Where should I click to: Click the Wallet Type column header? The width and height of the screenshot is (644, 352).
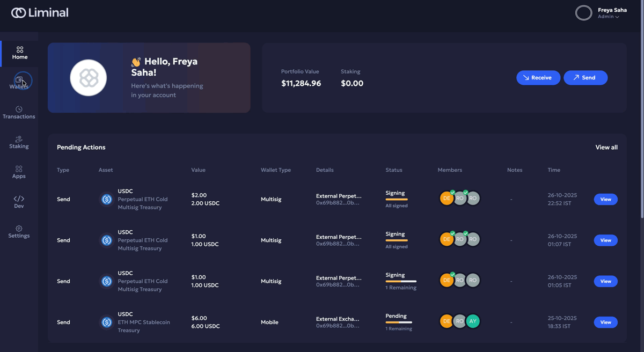276,170
